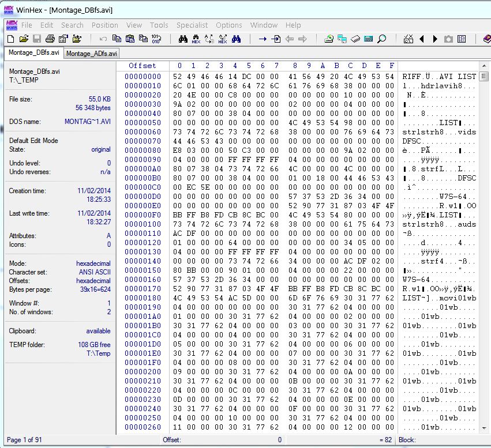
Task: Click the Find Hex Values binoculars icon
Action: 196,39
